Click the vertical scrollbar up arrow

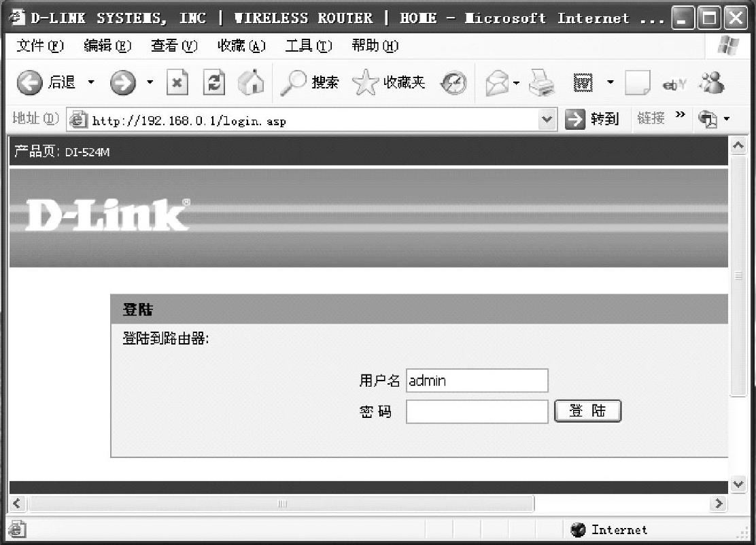pos(738,145)
